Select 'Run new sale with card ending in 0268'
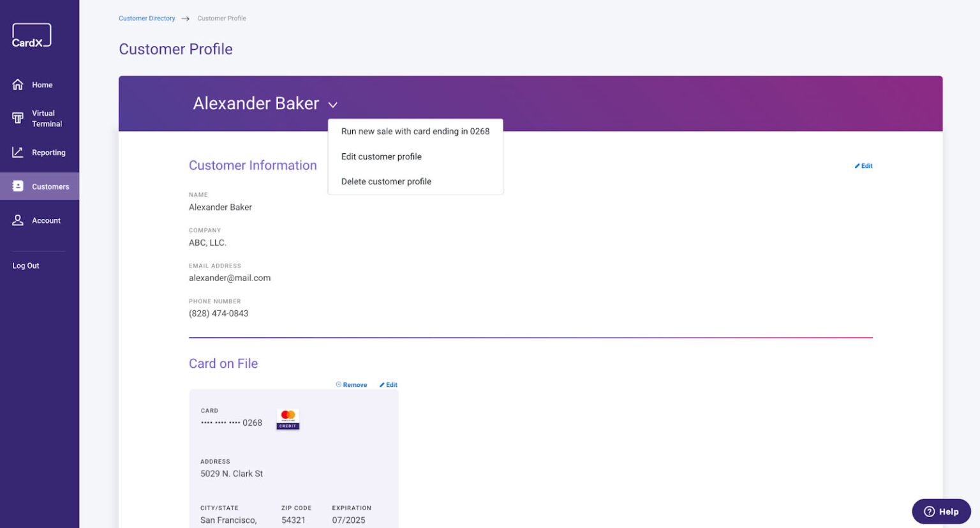The image size is (980, 528). 415,131
